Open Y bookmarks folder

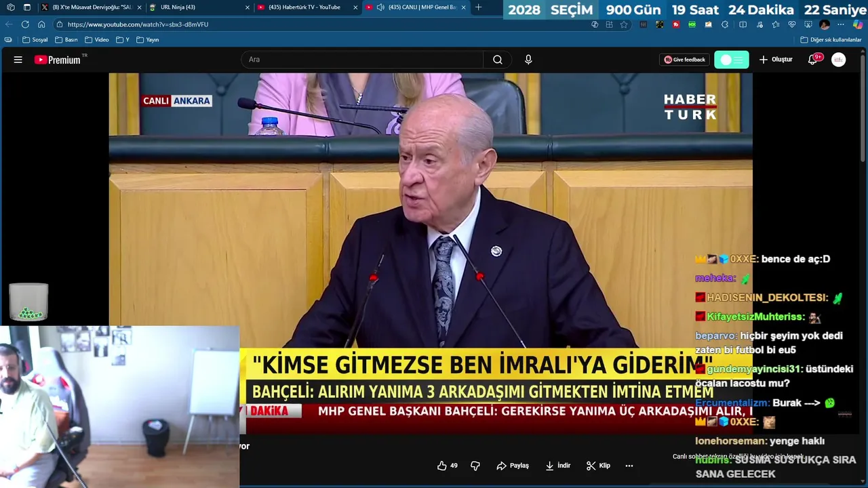point(123,40)
